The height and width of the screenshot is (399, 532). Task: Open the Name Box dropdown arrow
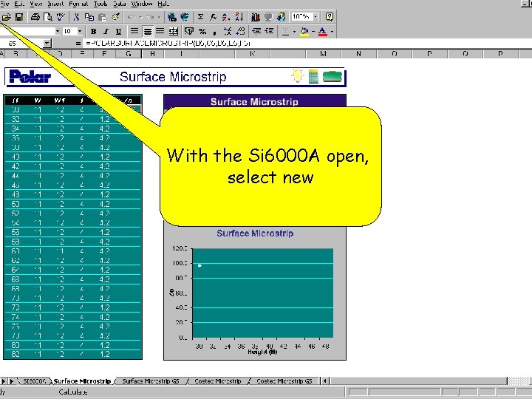tap(47, 44)
